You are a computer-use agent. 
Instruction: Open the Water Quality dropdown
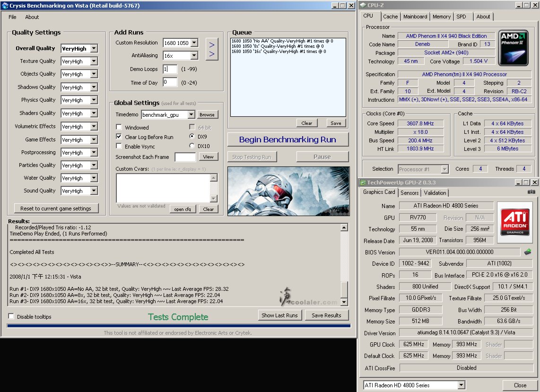(x=94, y=178)
